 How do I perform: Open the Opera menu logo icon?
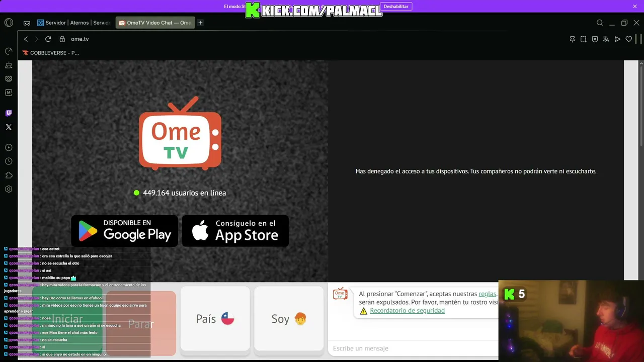click(x=9, y=23)
